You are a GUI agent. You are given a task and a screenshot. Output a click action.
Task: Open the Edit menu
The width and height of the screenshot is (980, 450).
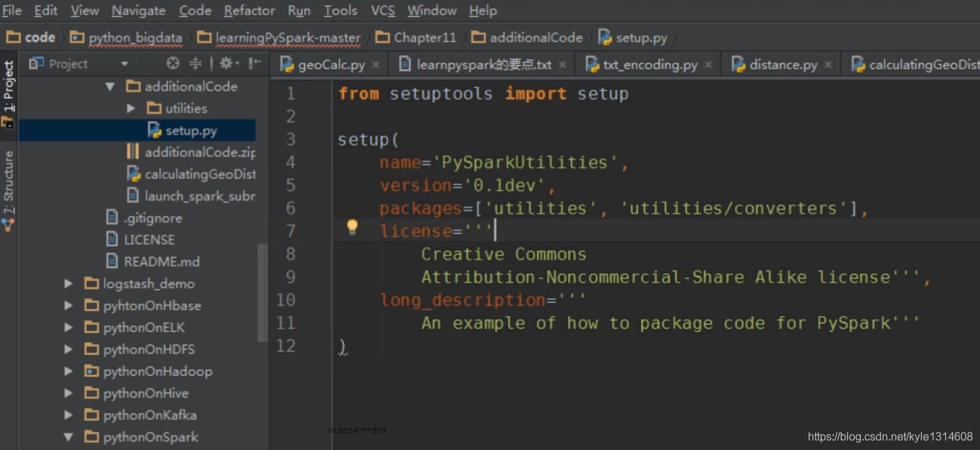pos(46,10)
